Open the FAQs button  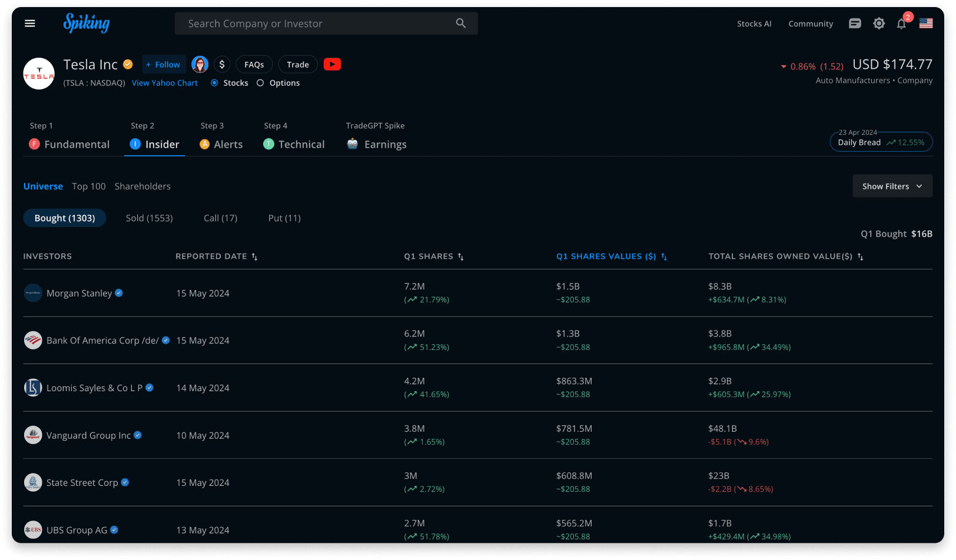(x=254, y=64)
